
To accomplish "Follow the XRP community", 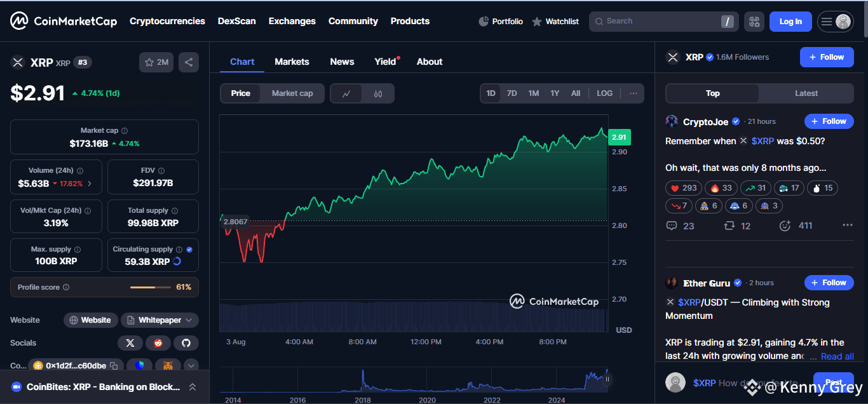I will (x=827, y=57).
